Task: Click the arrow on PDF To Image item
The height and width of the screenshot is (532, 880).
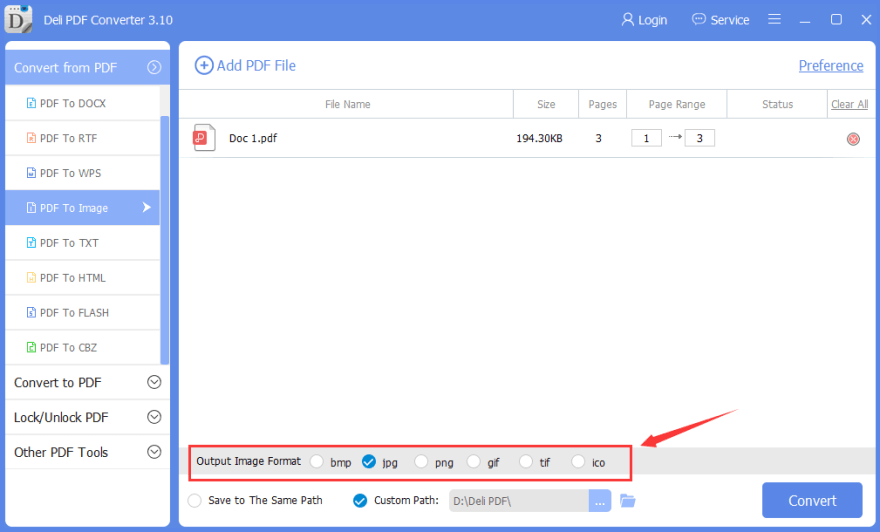Action: (x=146, y=207)
